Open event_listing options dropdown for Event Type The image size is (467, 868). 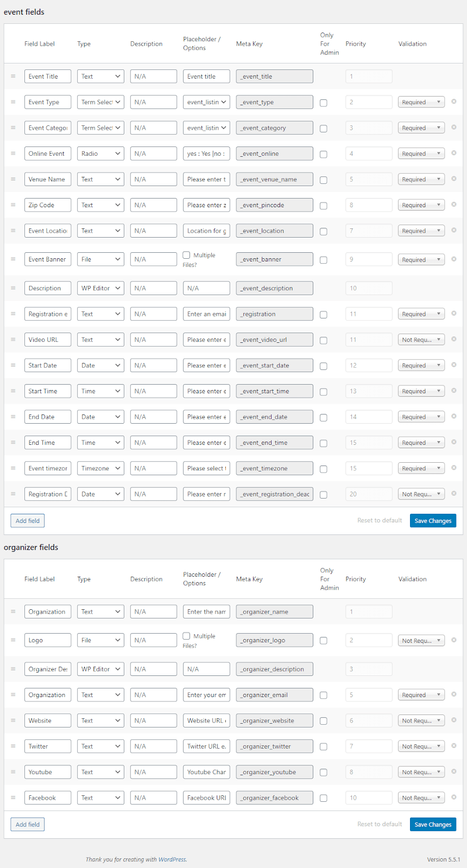(206, 102)
